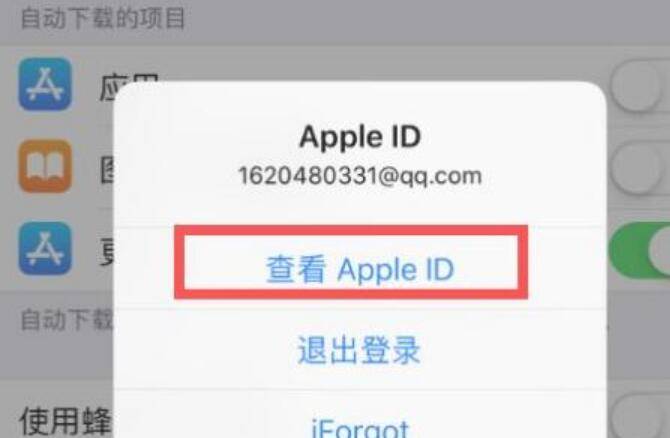Image resolution: width=670 pixels, height=438 pixels.
Task: Choose 退出登录 to sign out
Action: coord(359,350)
